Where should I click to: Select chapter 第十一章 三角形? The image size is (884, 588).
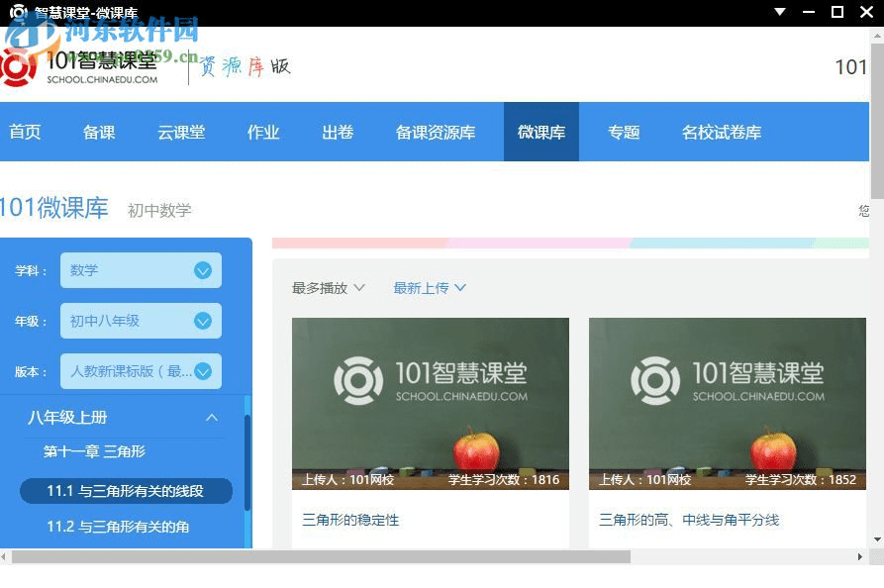click(x=94, y=451)
